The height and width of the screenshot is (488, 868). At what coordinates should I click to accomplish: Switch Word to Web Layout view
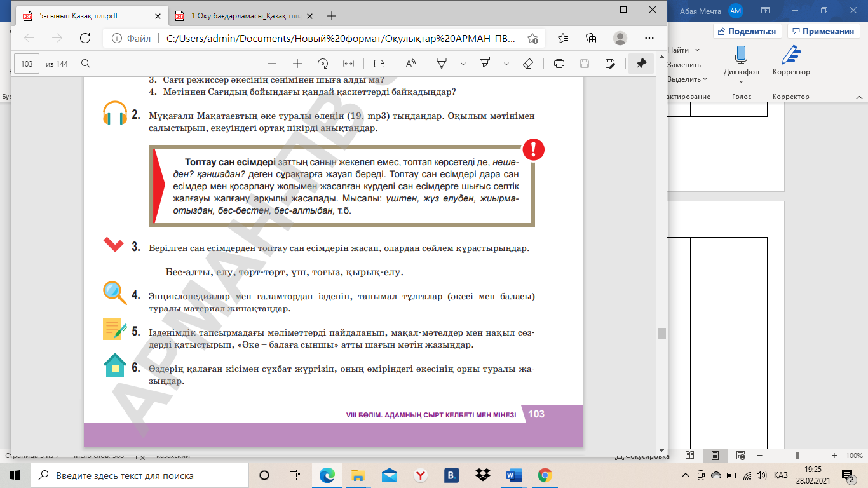coord(741,456)
